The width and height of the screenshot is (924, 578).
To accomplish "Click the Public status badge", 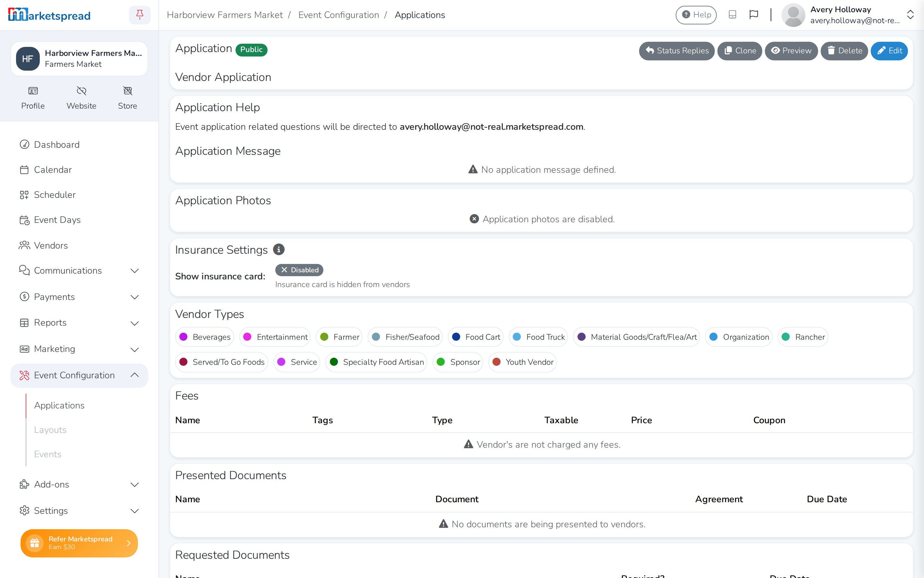I will [251, 50].
